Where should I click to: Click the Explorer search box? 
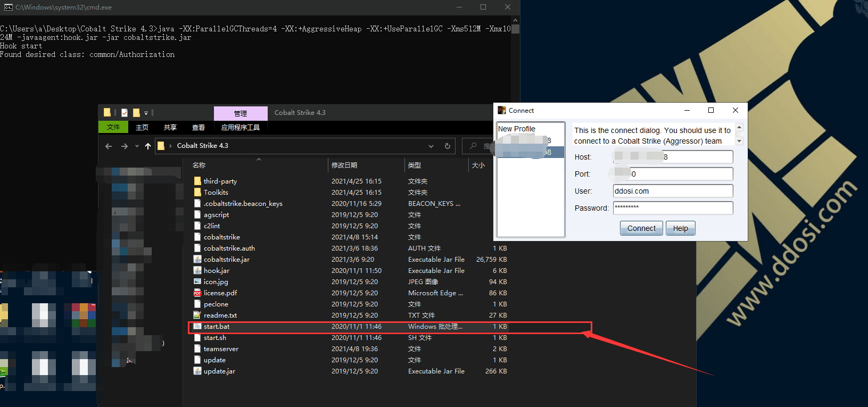point(477,146)
